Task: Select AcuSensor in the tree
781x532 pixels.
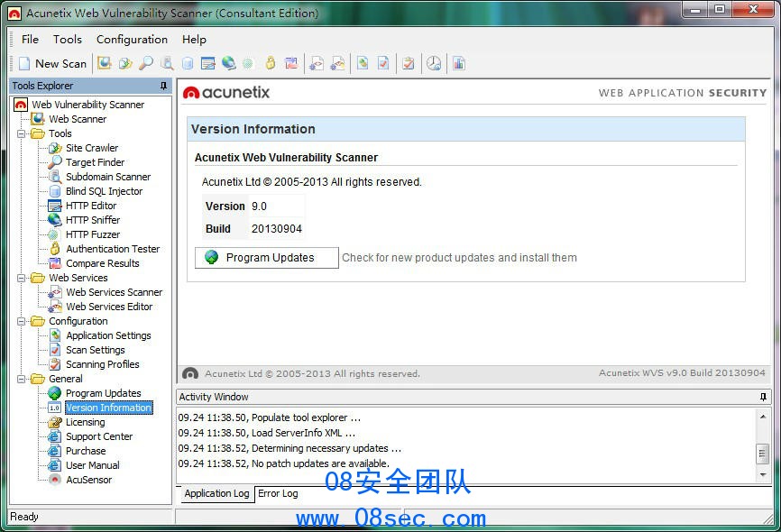Action: pyautogui.click(x=88, y=481)
